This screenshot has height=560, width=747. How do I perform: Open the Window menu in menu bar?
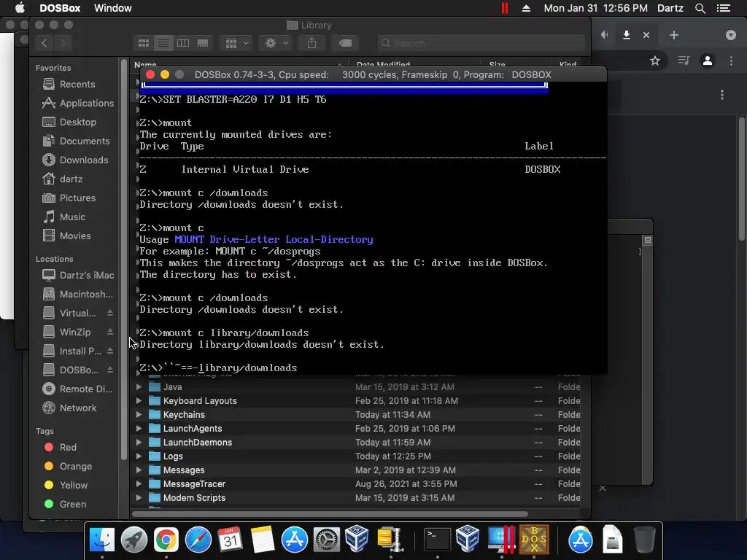tap(113, 8)
